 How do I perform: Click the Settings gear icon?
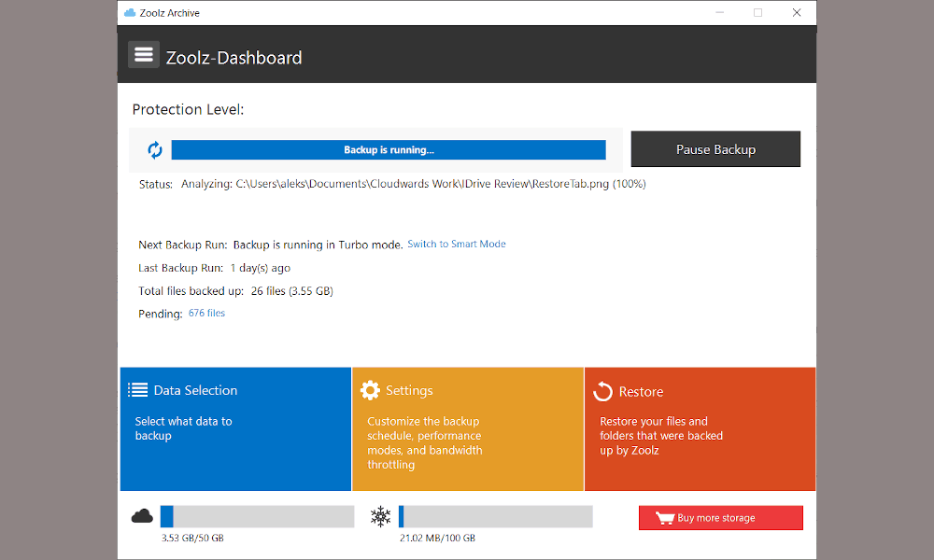(x=370, y=390)
